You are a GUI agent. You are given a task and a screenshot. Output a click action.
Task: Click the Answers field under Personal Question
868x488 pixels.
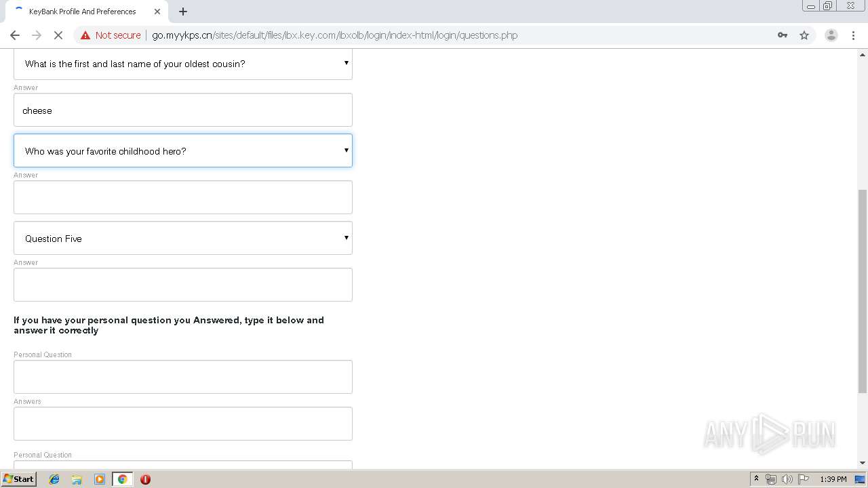click(x=183, y=424)
